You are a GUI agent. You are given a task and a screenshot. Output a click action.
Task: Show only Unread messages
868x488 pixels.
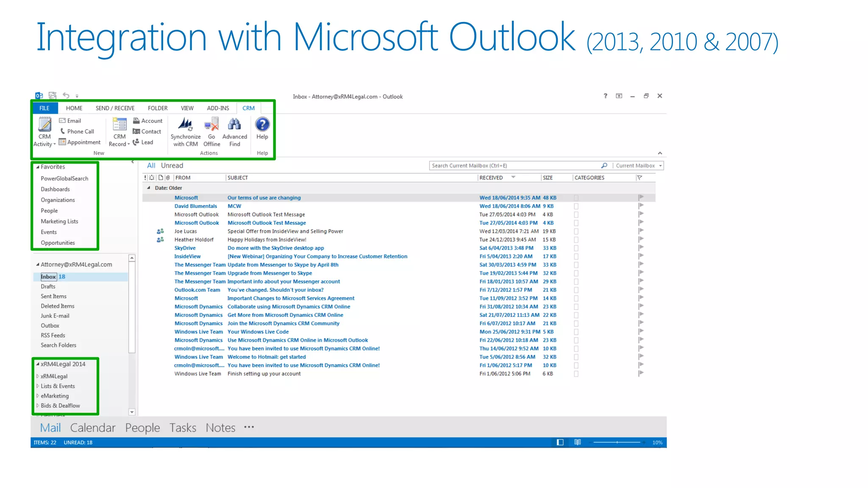coord(172,166)
